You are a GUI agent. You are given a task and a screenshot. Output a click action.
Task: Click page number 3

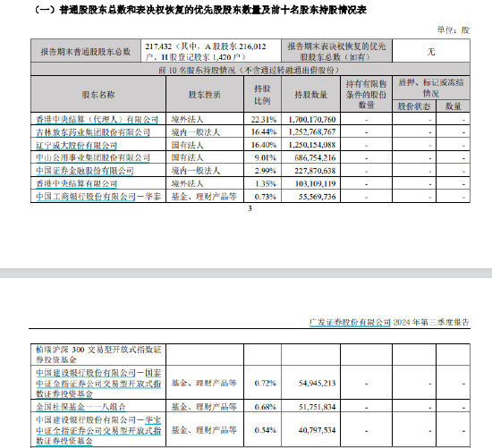pos(250,208)
